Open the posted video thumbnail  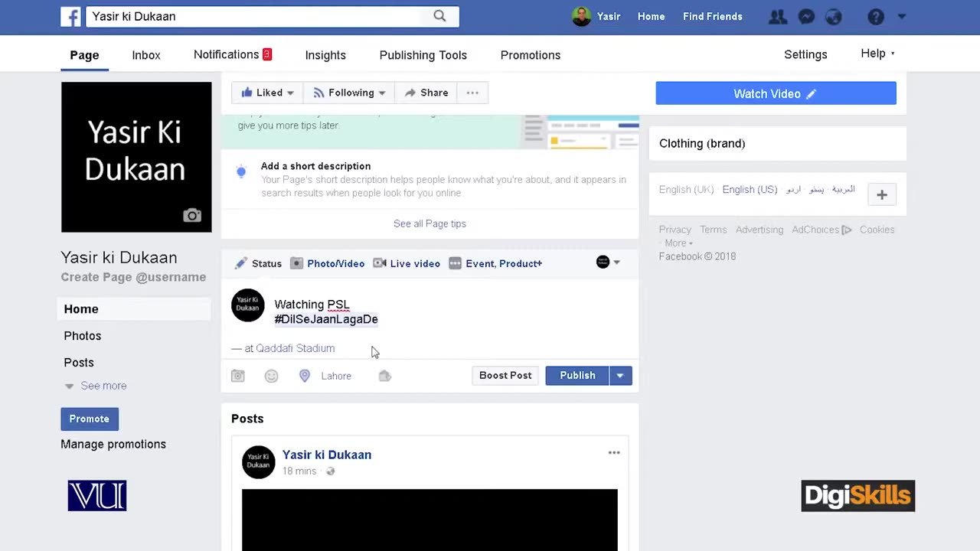[430, 520]
